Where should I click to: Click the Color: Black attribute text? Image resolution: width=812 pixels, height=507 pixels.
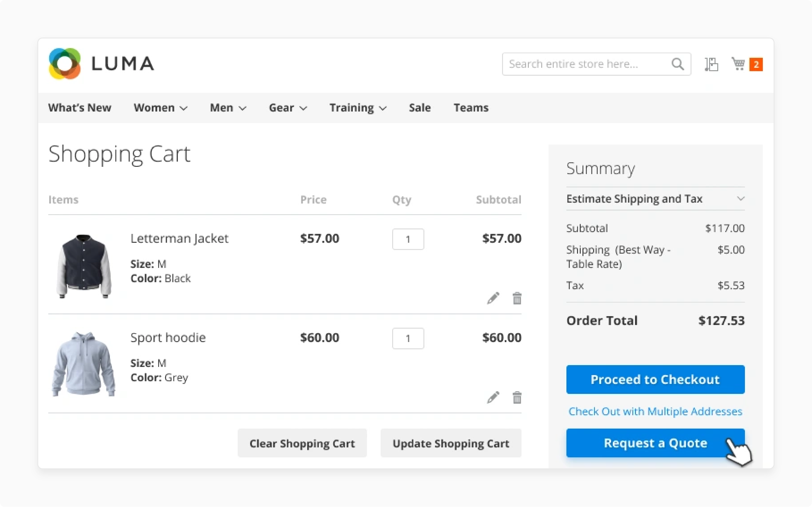pyautogui.click(x=160, y=278)
